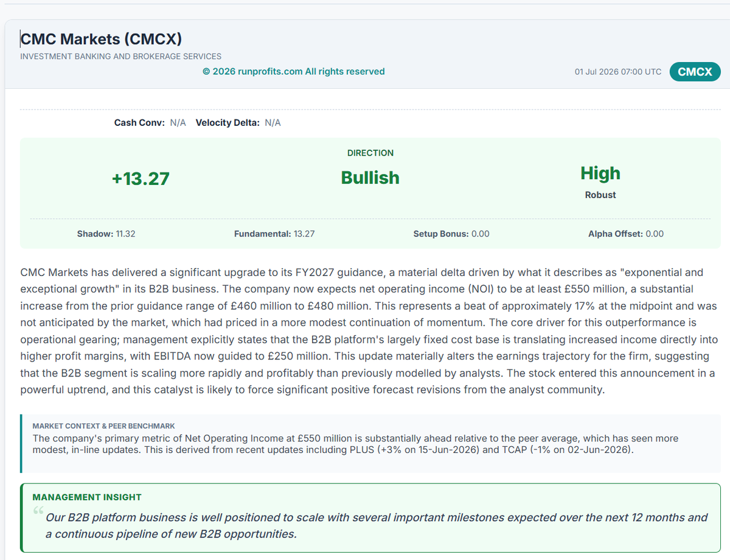Click the 'Our B2B platform business' quote text
730x560 pixels.
coord(377,526)
